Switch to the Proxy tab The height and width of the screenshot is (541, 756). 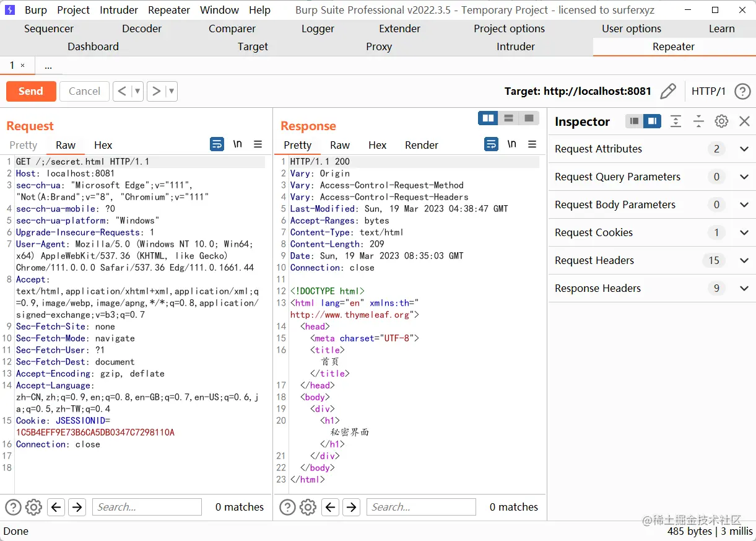(x=379, y=46)
